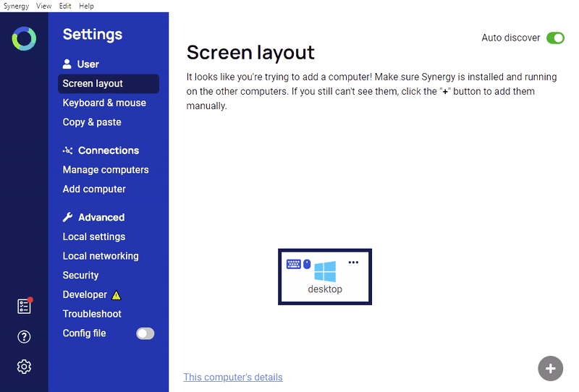The image size is (579, 392).
Task: Click the User section heading
Action: (88, 64)
